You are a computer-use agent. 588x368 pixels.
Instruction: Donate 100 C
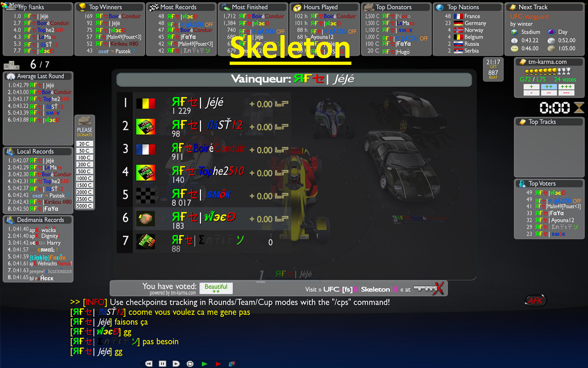point(85,158)
